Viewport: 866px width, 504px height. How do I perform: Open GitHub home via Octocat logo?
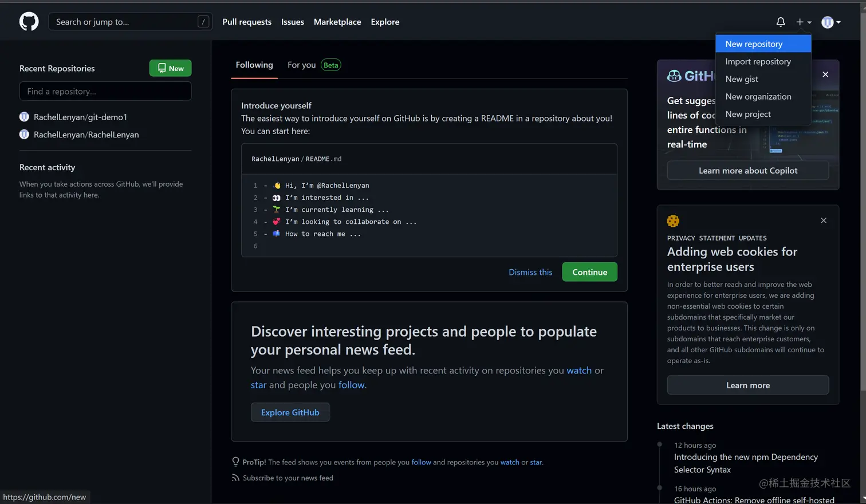[29, 22]
